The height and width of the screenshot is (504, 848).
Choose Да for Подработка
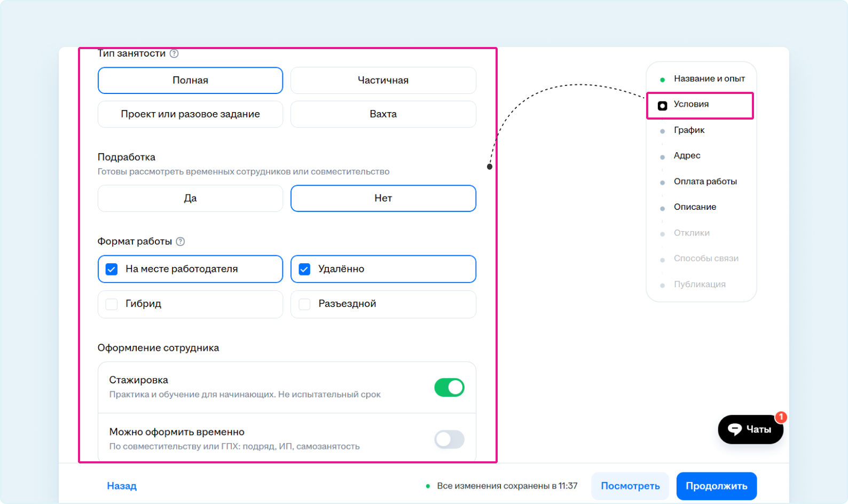[x=190, y=199]
